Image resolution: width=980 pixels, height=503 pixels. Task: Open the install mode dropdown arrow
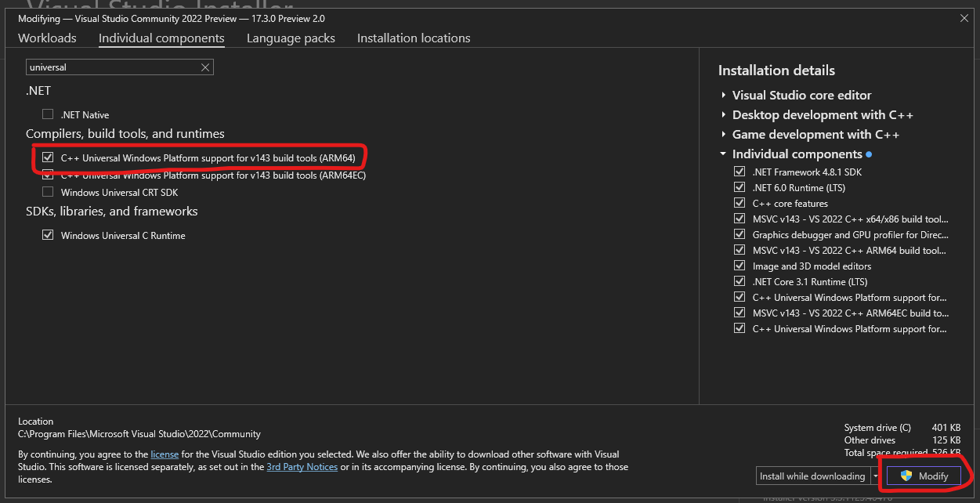875,476
